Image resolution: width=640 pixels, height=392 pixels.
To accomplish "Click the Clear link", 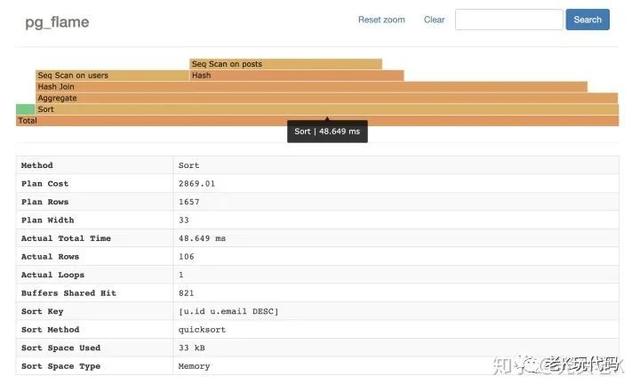I will coord(434,20).
